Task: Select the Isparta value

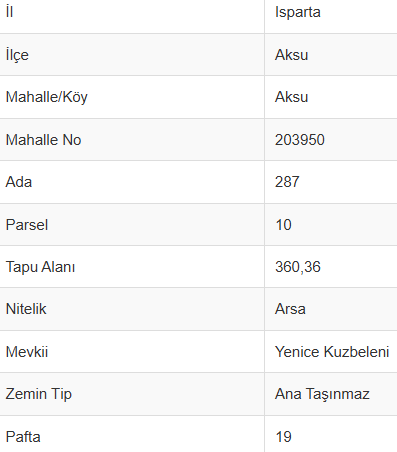Action: point(298,13)
